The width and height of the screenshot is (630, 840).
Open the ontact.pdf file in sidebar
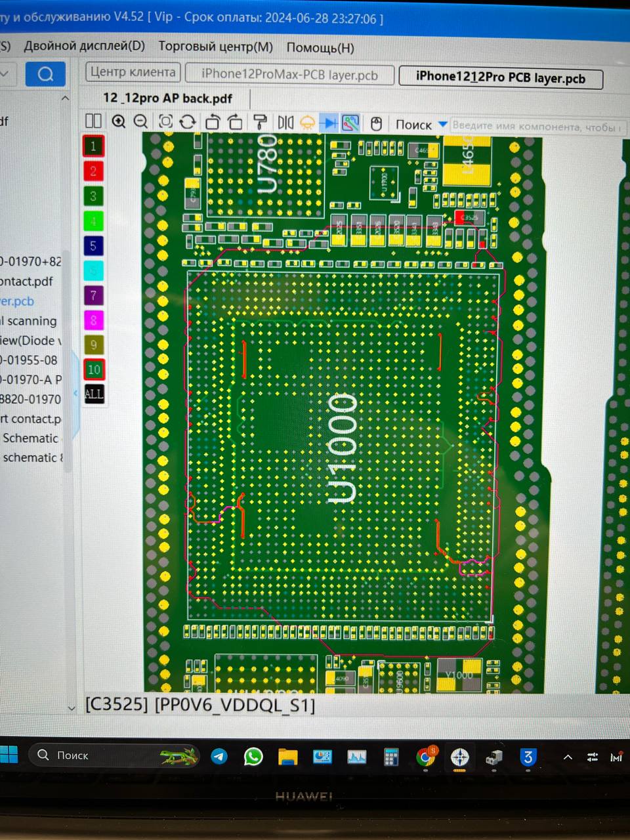pyautogui.click(x=26, y=282)
